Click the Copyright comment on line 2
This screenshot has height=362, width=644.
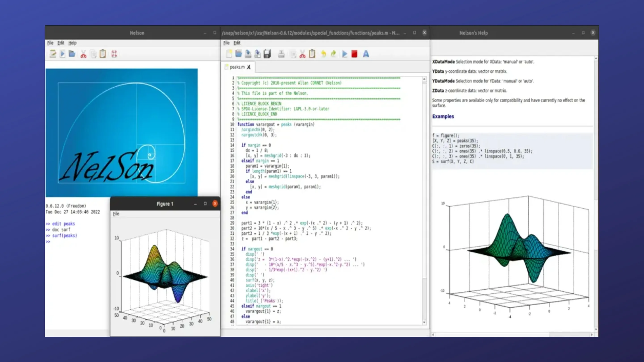tap(289, 83)
